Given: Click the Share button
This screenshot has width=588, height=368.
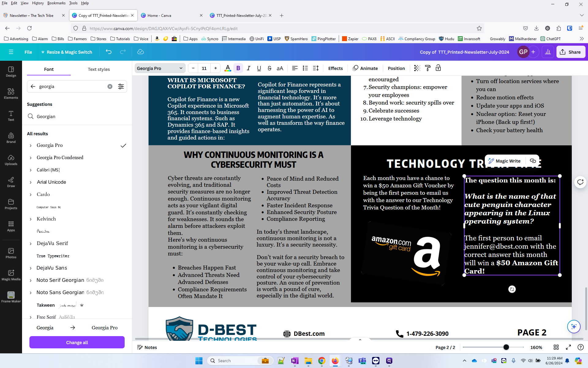Looking at the screenshot, I should (x=571, y=52).
